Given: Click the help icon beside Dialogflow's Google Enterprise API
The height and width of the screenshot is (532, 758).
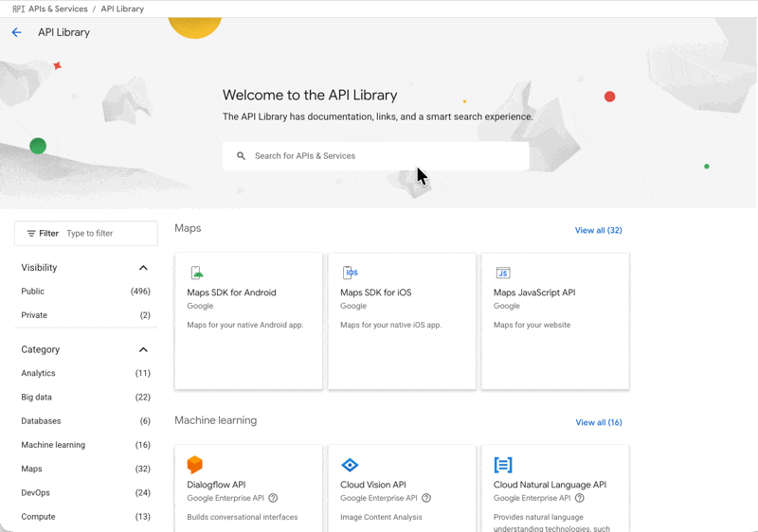Looking at the screenshot, I should tap(273, 498).
